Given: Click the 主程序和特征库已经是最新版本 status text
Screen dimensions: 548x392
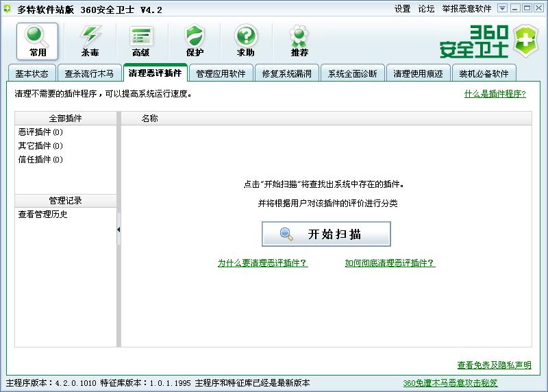Looking at the screenshot, I should coord(252,383).
